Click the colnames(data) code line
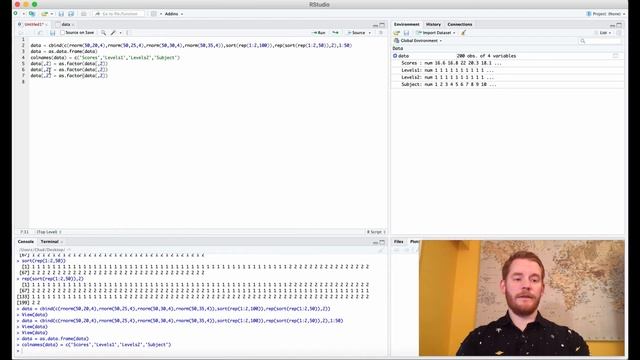This screenshot has height=360, width=640. (x=105, y=58)
